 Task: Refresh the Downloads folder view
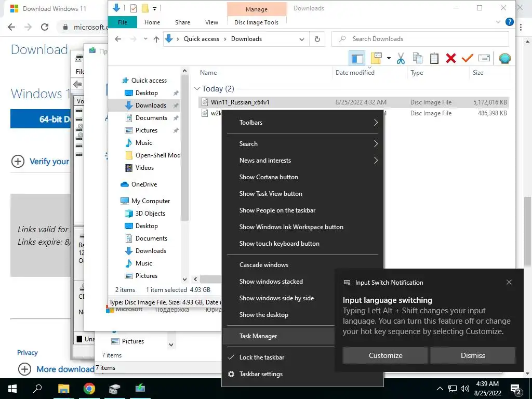317,39
